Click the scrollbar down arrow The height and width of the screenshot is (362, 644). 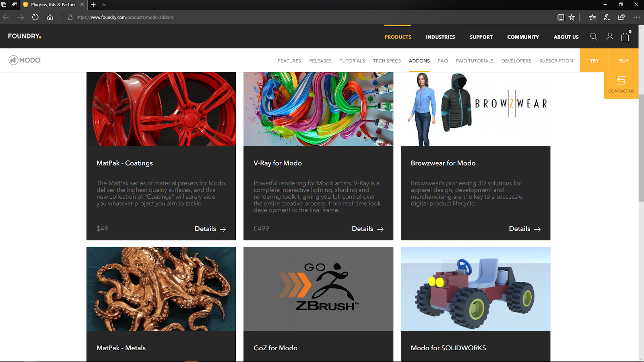point(641,359)
